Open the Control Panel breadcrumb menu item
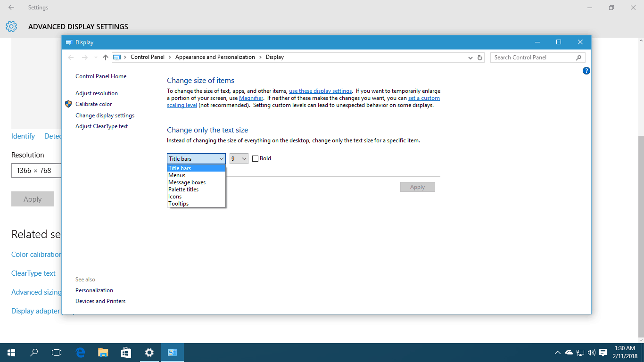 coord(148,57)
